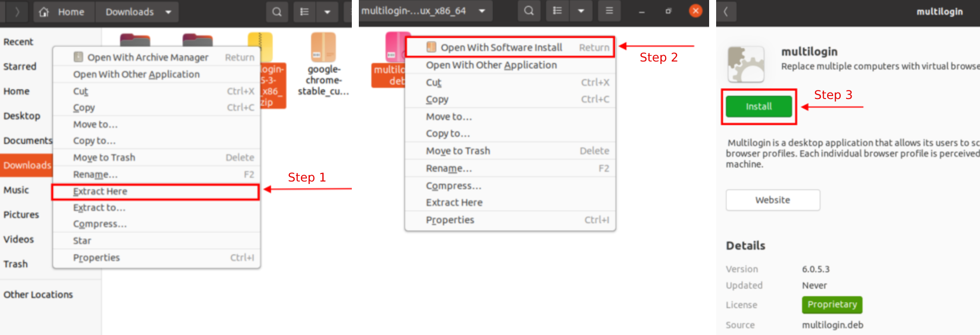Choose Copy to… in deb context menu
Viewport: 980px width, 335px height.
click(510, 133)
